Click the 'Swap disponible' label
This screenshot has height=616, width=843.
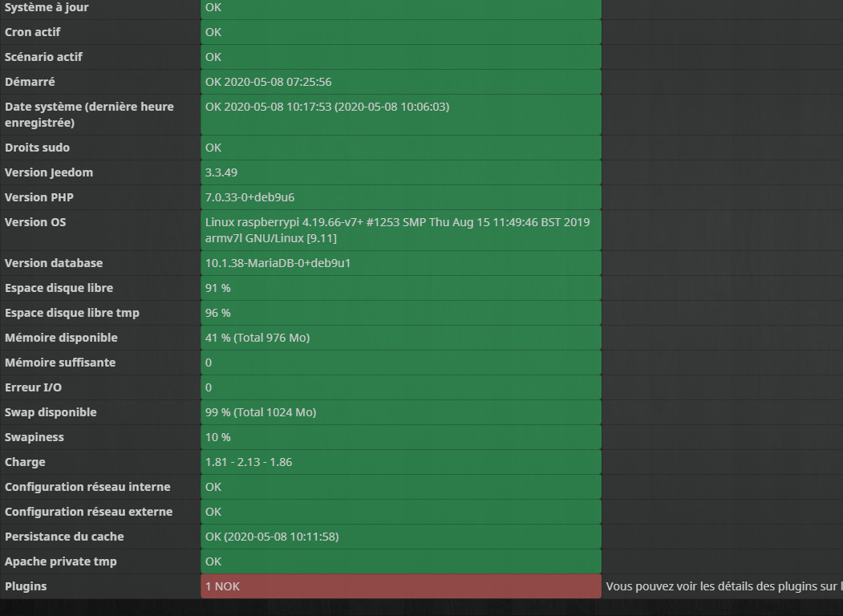point(51,412)
